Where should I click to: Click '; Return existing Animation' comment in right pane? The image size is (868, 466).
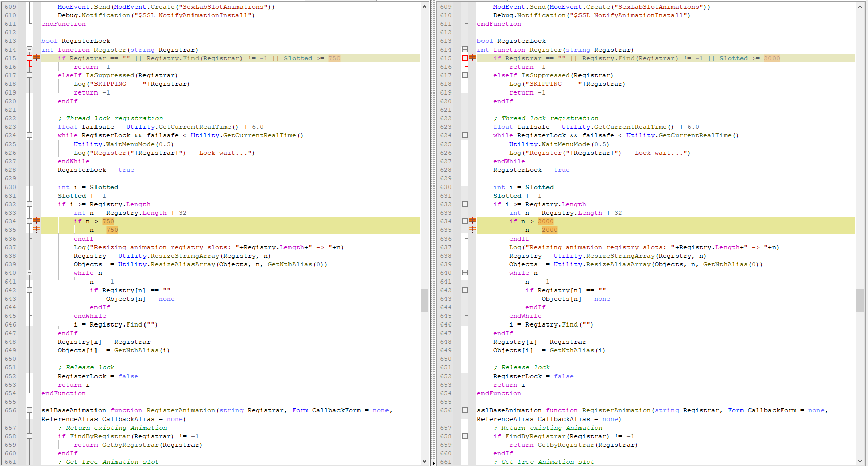[x=548, y=428]
